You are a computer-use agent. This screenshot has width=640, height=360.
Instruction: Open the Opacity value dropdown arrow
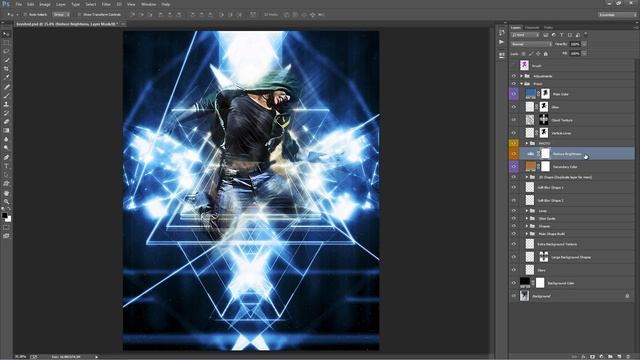click(x=584, y=44)
